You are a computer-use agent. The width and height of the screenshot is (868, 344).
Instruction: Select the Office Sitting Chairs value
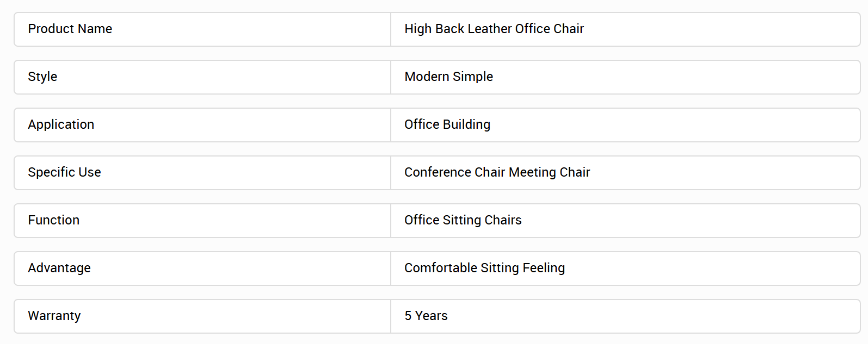(463, 220)
